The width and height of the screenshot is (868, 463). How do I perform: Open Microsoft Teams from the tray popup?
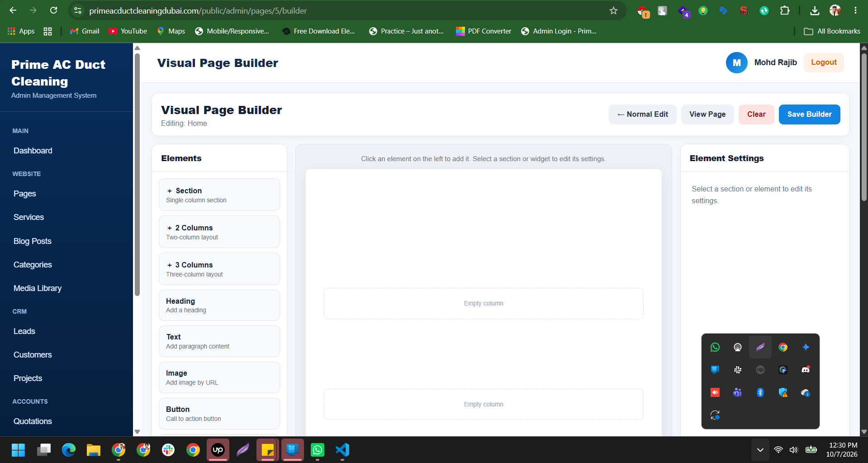[x=738, y=392]
